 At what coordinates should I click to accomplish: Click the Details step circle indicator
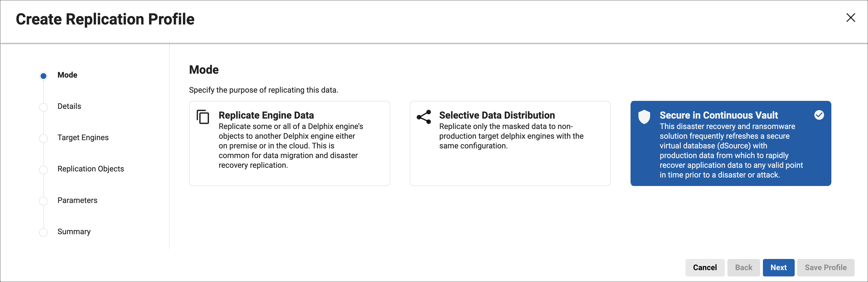[x=43, y=107]
